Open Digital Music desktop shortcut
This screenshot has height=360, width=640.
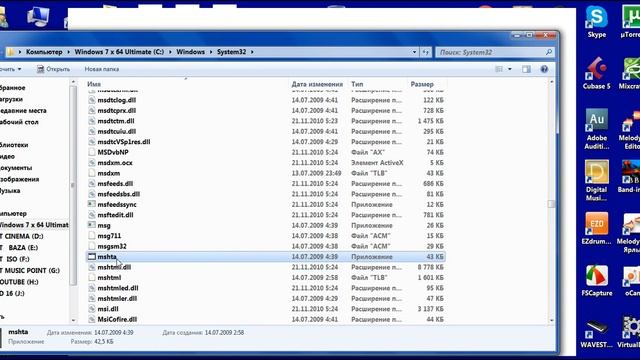point(596,180)
